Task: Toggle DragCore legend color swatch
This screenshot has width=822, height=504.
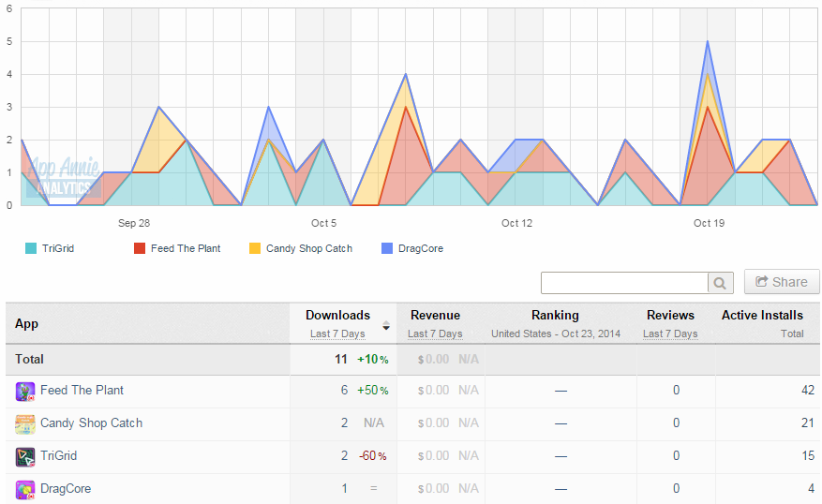Action: (x=387, y=248)
